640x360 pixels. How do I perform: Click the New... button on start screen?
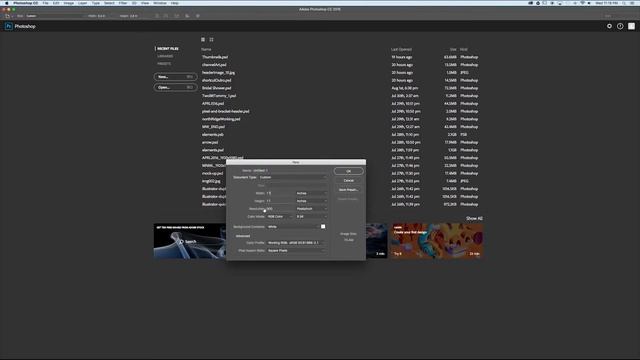[x=176, y=77]
